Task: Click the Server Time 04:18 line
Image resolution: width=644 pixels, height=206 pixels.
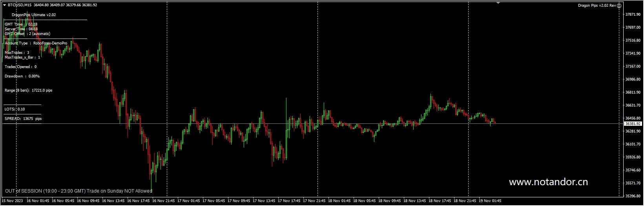Action: [x=21, y=29]
